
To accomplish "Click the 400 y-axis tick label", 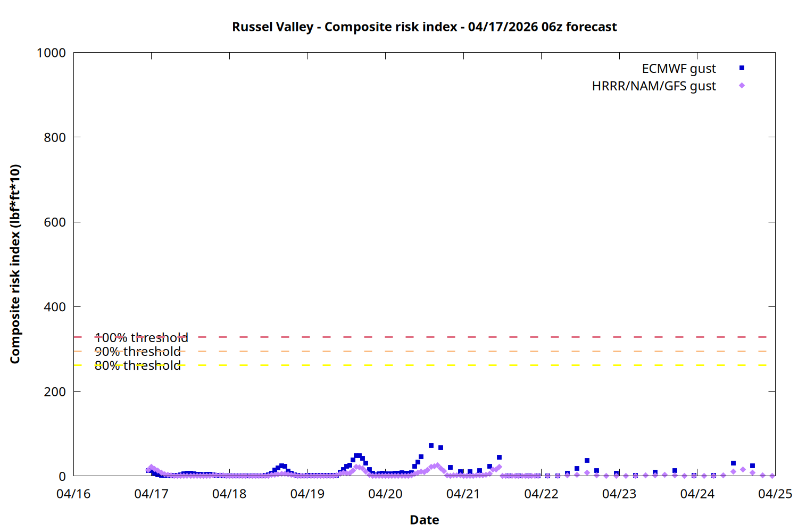I will point(55,307).
